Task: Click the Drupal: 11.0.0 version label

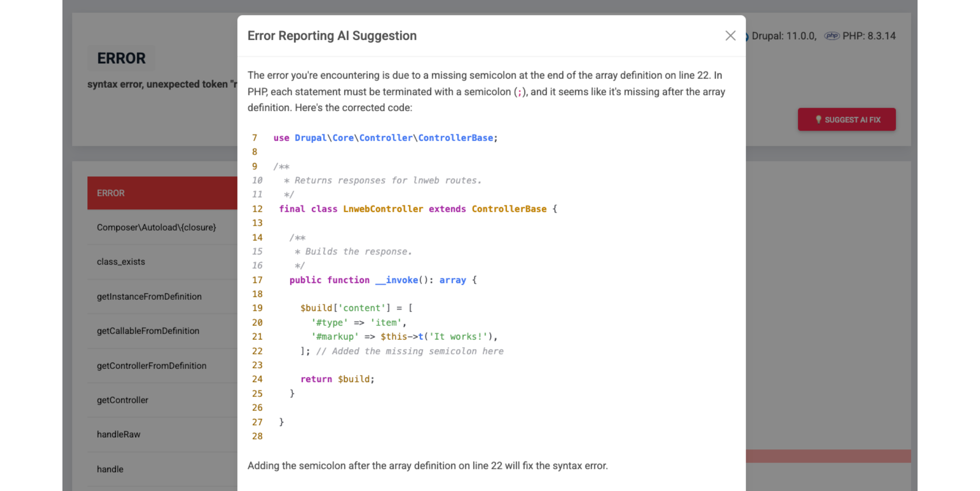Action: point(783,36)
